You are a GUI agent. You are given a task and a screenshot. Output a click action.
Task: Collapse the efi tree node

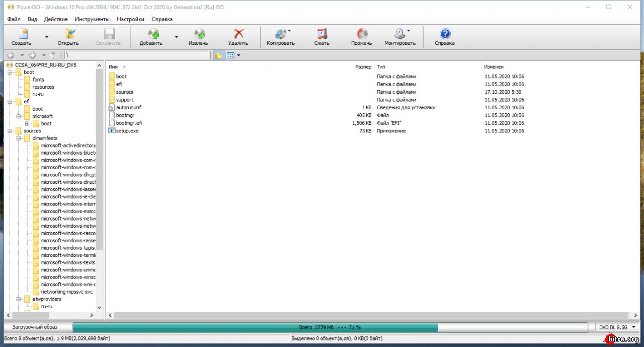coord(10,102)
